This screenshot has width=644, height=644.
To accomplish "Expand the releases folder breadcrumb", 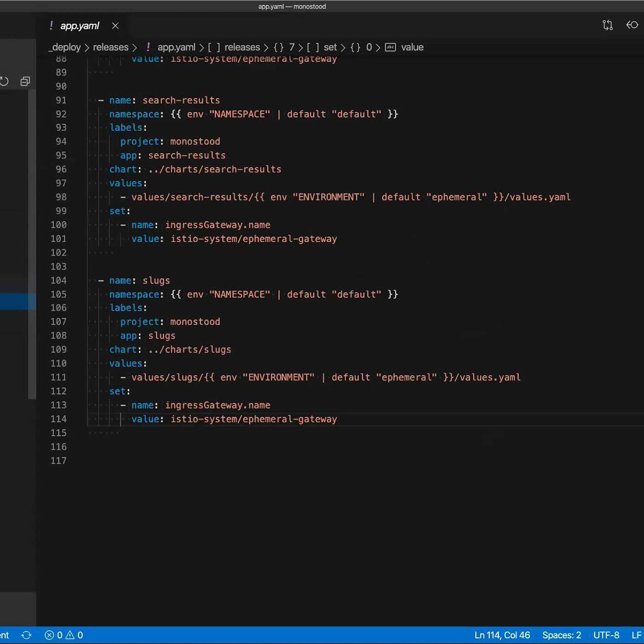I will click(110, 47).
